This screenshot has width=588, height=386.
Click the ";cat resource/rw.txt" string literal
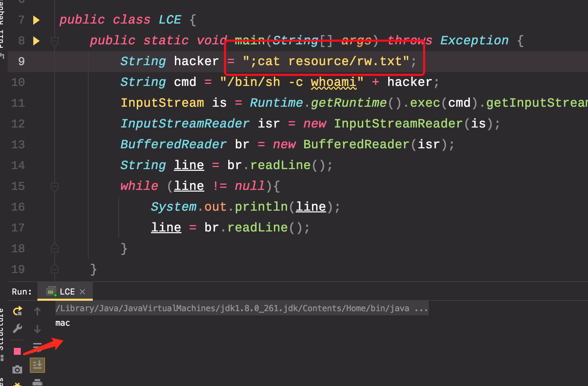326,61
